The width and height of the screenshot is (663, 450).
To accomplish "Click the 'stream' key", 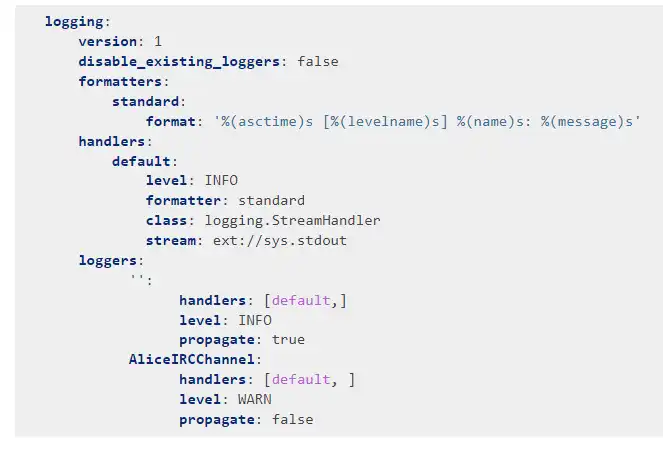I will (x=170, y=240).
